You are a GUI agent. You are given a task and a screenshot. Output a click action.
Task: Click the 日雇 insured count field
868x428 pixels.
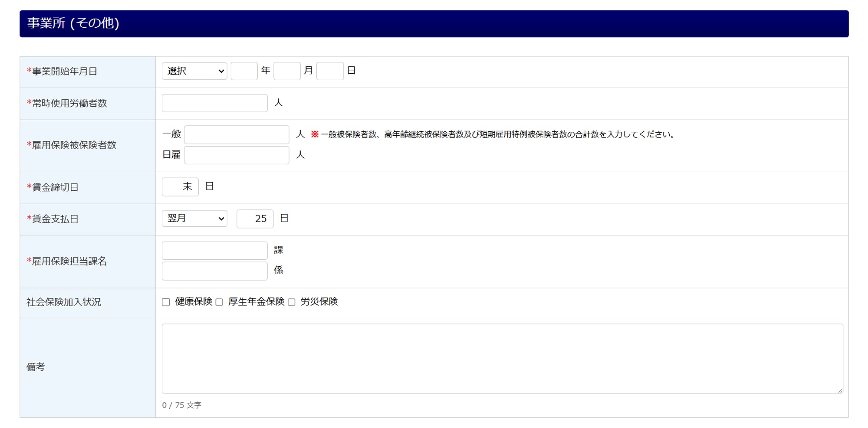237,155
